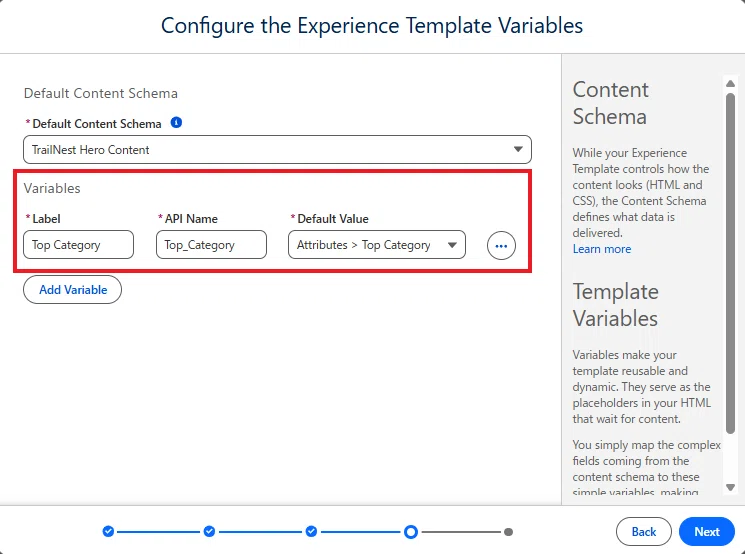Click the Default Content Schema section title
745x554 pixels.
coord(101,93)
